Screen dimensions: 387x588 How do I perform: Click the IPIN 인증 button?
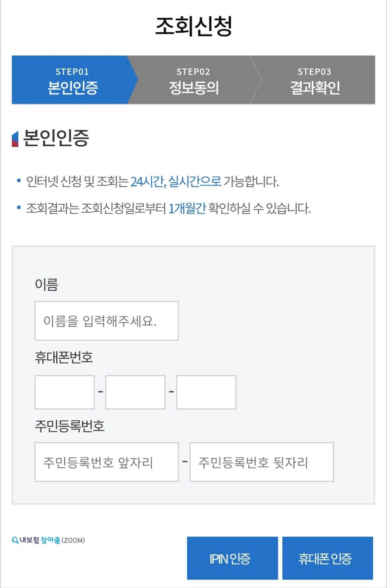point(232,558)
